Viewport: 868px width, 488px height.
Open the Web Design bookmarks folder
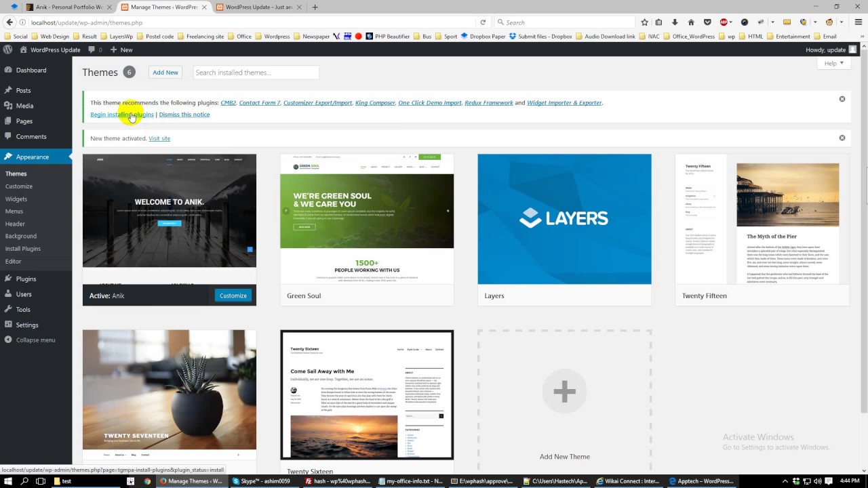coord(50,37)
